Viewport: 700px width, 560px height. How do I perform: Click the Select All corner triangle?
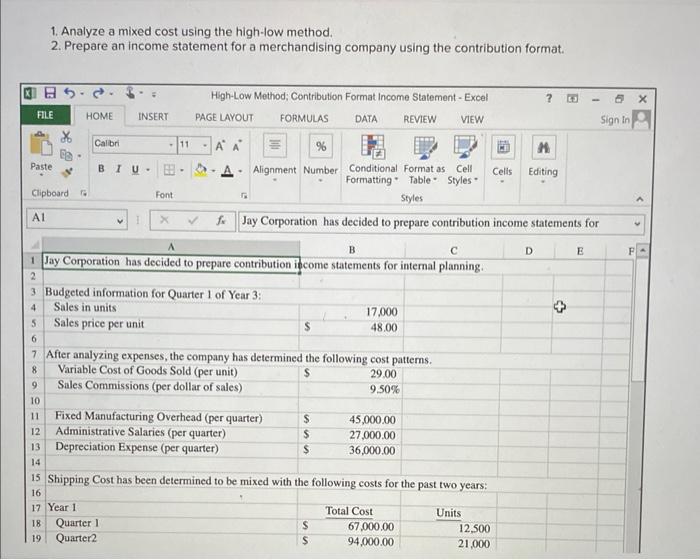35,245
